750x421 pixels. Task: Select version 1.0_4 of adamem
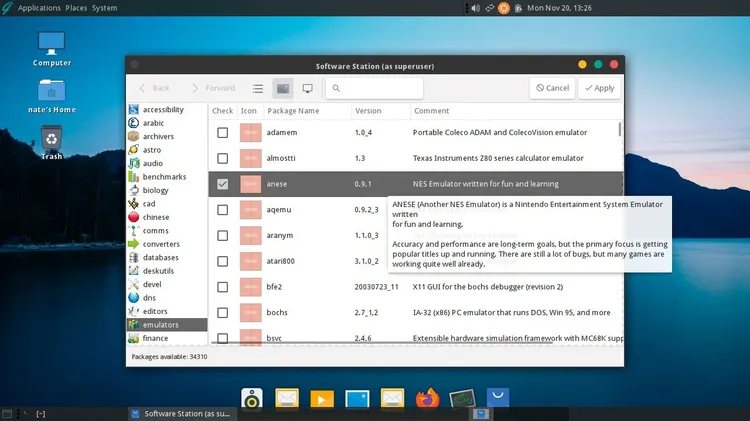pos(363,133)
